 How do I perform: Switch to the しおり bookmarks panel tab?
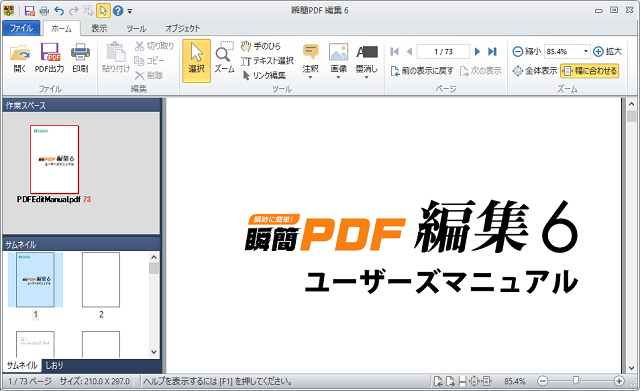click(x=54, y=365)
